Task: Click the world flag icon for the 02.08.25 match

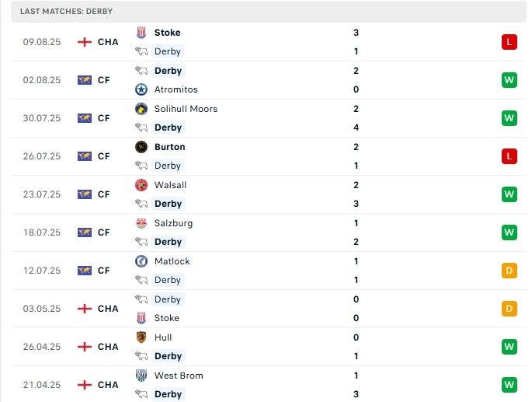Action: point(85,80)
